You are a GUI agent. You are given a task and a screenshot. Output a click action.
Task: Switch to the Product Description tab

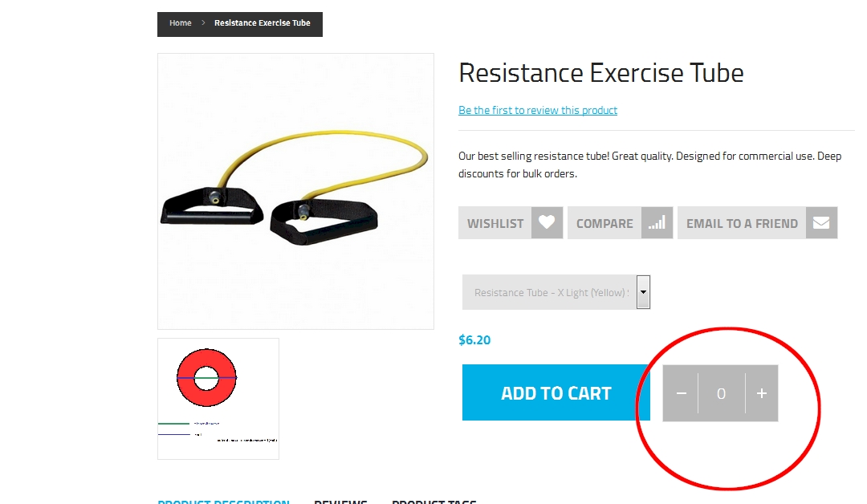223,501
